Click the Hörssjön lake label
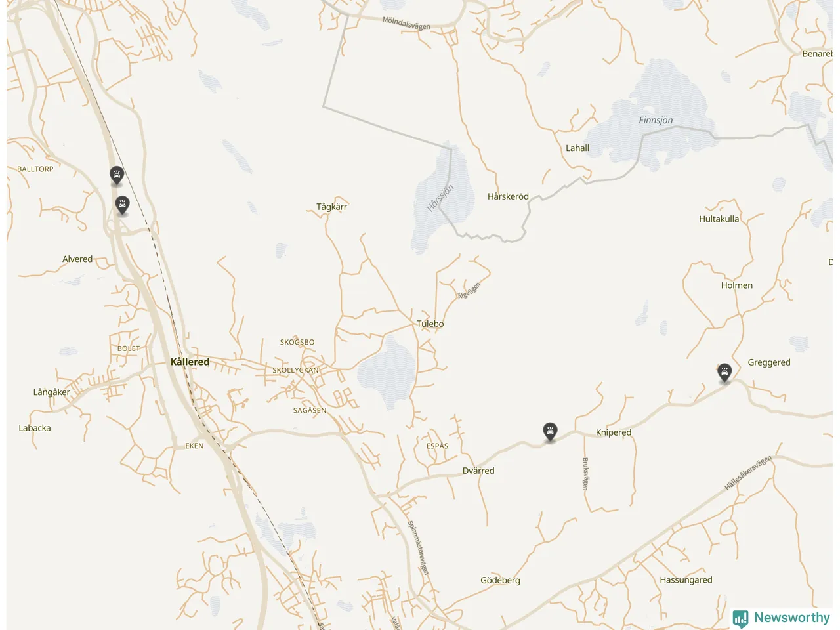 [x=440, y=198]
